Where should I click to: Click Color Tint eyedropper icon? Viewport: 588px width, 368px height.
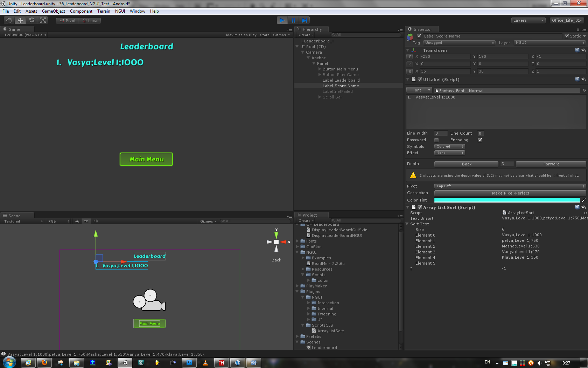point(583,200)
